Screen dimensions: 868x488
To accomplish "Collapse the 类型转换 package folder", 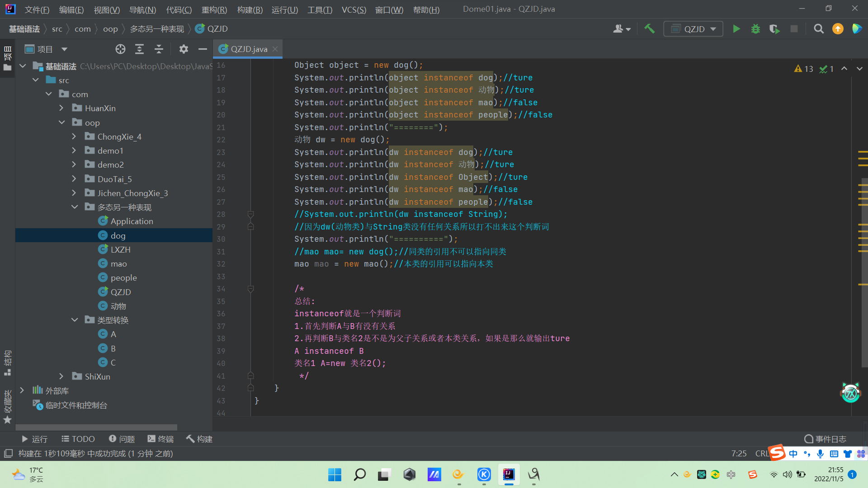I will tap(75, 320).
